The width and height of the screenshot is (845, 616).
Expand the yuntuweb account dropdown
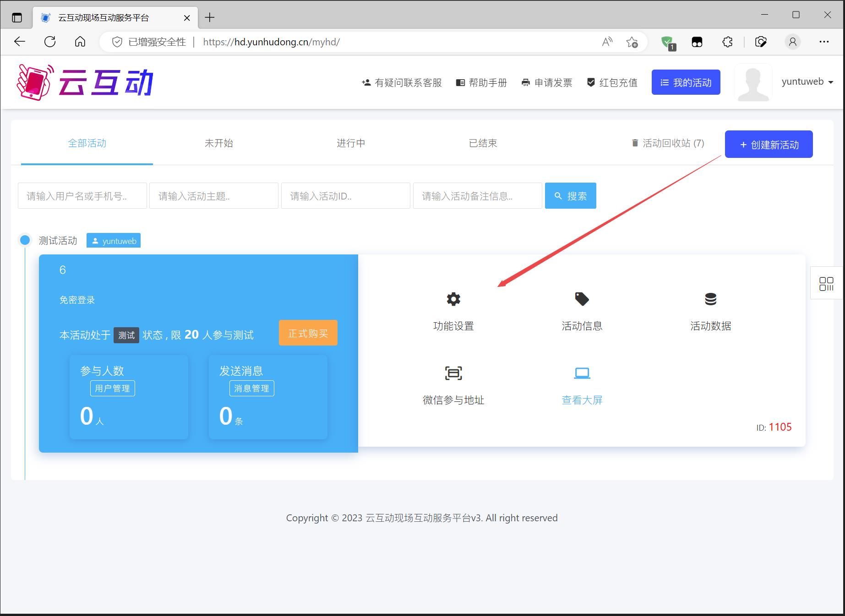pos(807,82)
